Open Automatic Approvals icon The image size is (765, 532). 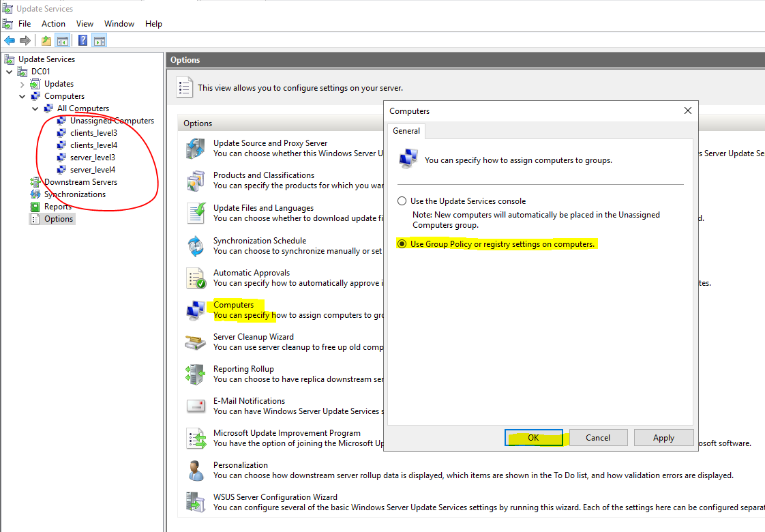pos(196,278)
